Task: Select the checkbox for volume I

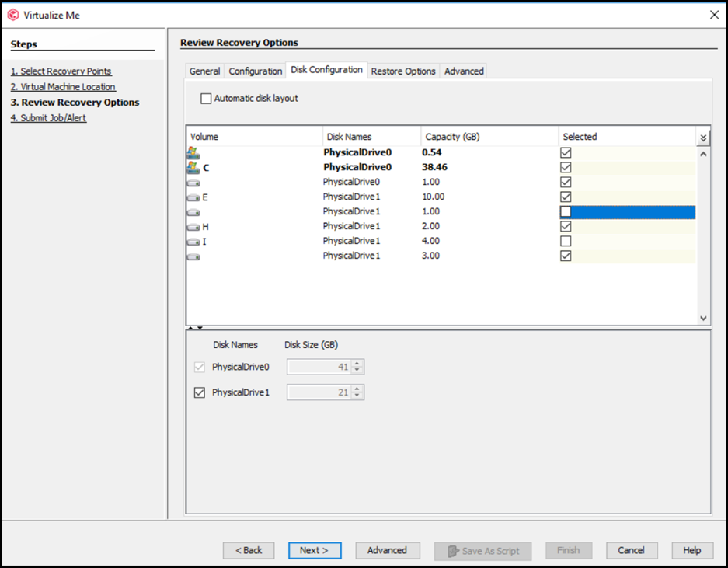Action: click(565, 241)
